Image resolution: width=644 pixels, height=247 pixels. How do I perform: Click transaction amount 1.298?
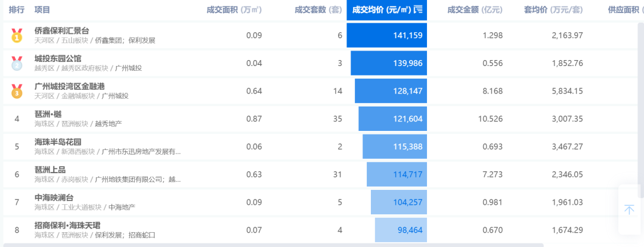point(493,36)
